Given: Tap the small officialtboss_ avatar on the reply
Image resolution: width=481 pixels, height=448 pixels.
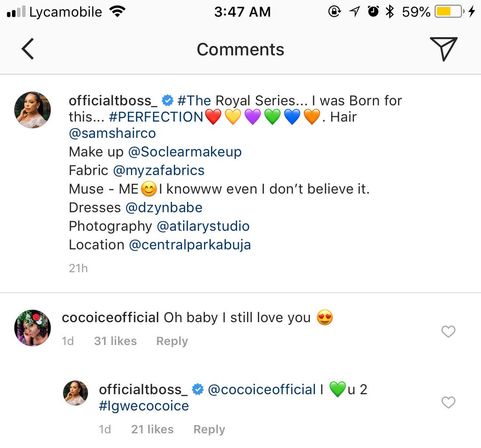Looking at the screenshot, I should pos(75,393).
